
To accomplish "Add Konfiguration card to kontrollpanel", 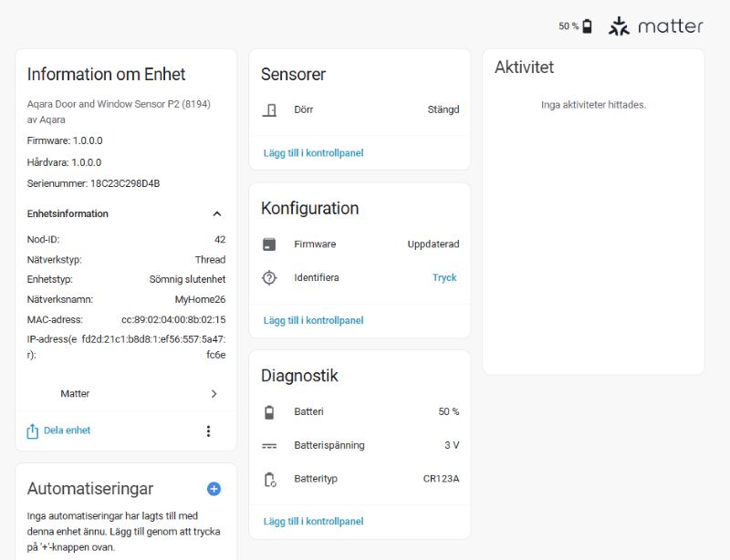I will click(313, 320).
